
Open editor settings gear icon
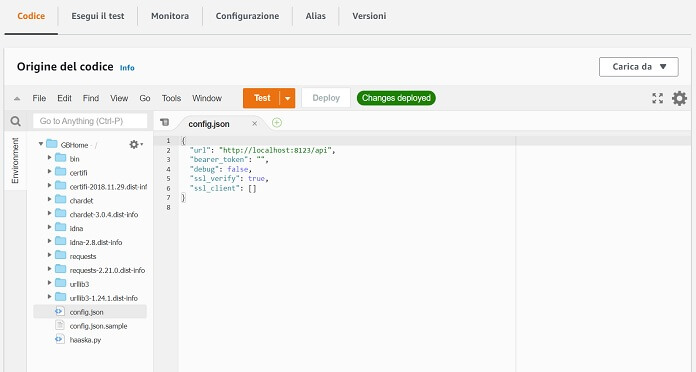coord(679,98)
